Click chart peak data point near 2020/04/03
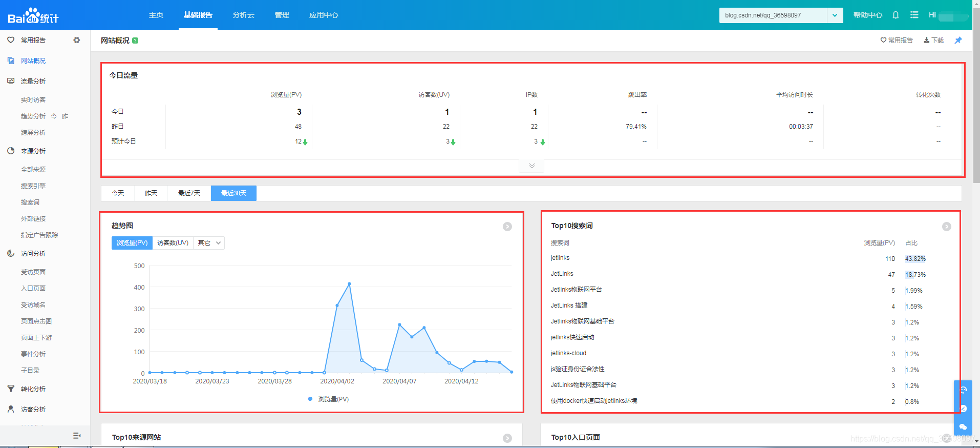Screen dimensions: 980x448 (349, 283)
